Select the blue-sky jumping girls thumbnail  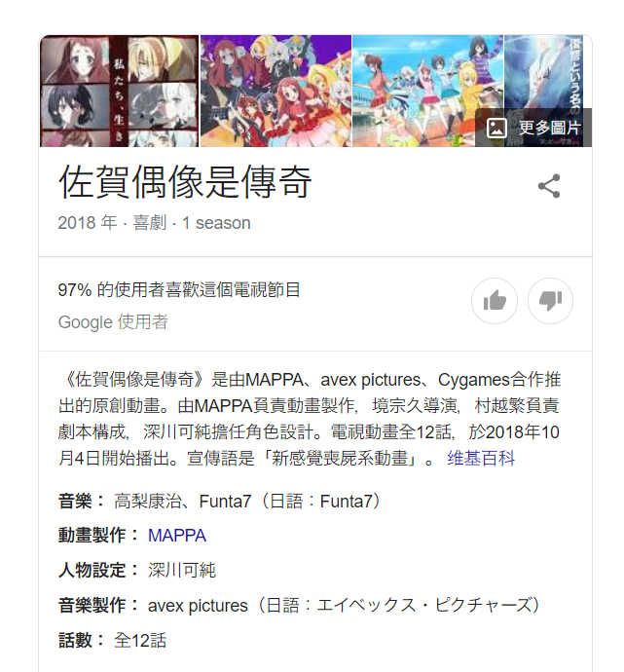pos(428,92)
